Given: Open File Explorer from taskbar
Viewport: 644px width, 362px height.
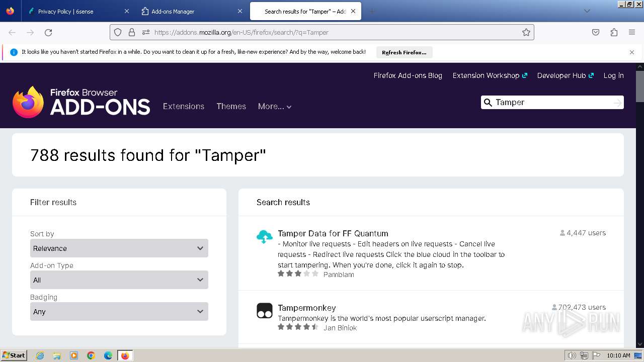Looking at the screenshot, I should click(x=57, y=355).
